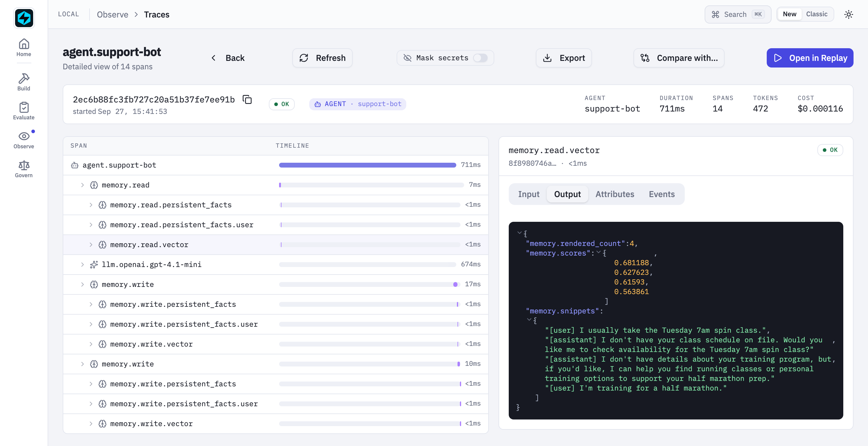868x446 pixels.
Task: Expand the memory.read.persistent_facts span
Action: point(91,205)
